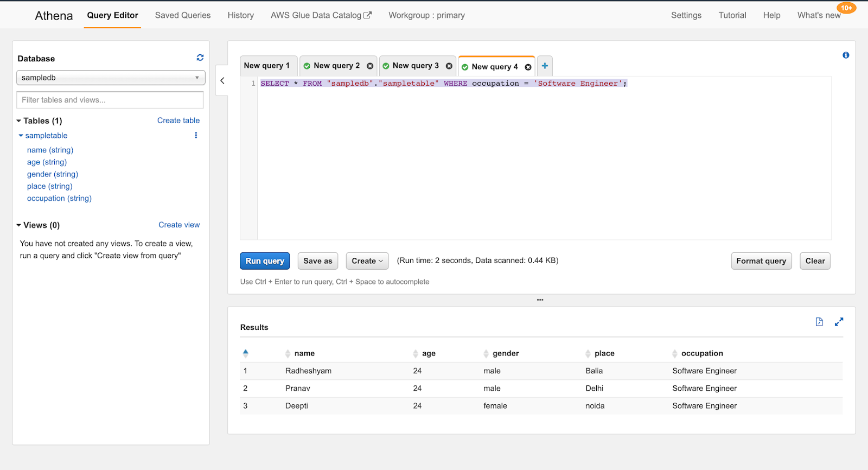Viewport: 868px width, 470px height.
Task: Click Save as button
Action: coord(318,261)
